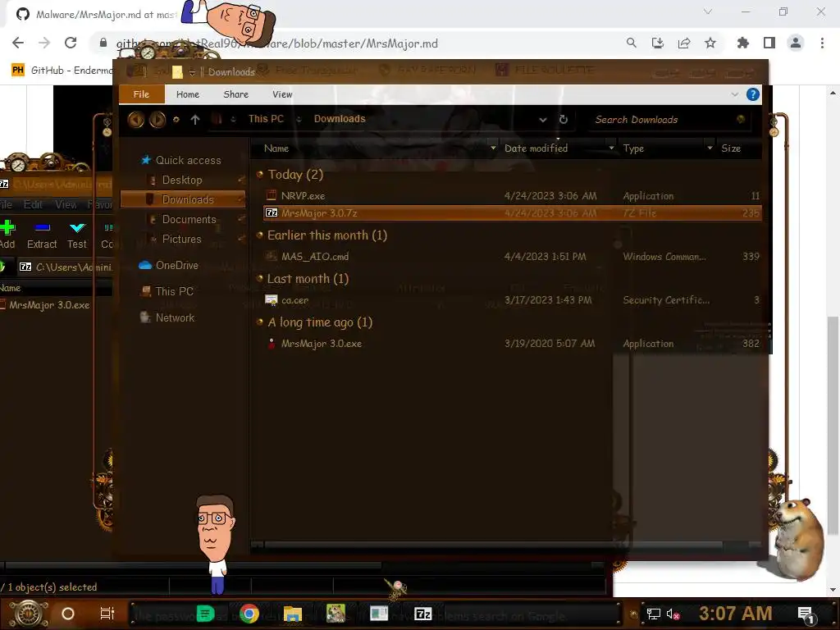Open 7-Zip from the taskbar

[x=422, y=614]
